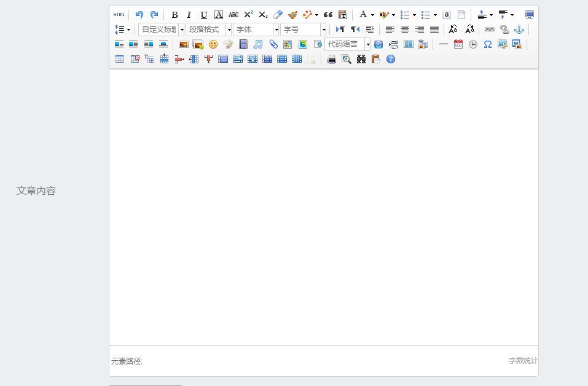
Task: Toggle fullscreen editor mode
Action: 530,15
